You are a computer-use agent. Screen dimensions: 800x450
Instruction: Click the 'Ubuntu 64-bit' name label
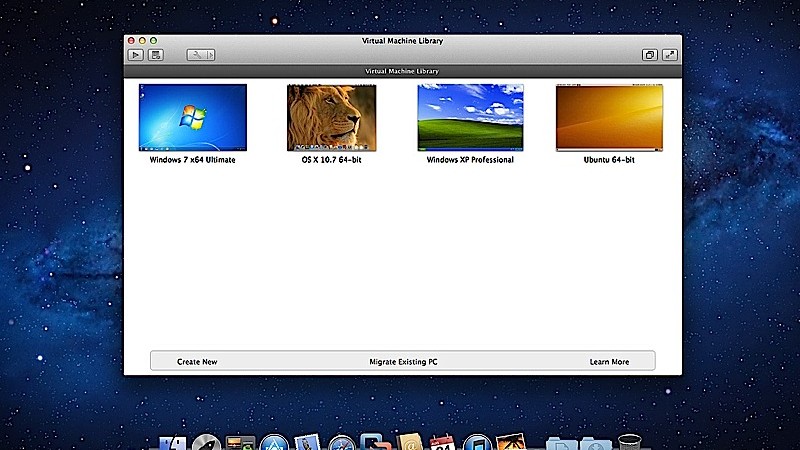click(609, 160)
